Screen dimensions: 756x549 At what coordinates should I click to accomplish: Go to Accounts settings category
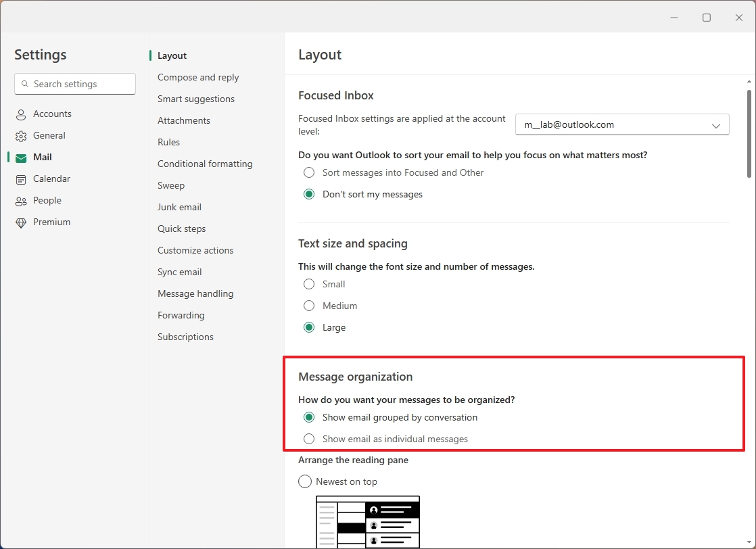tap(52, 114)
